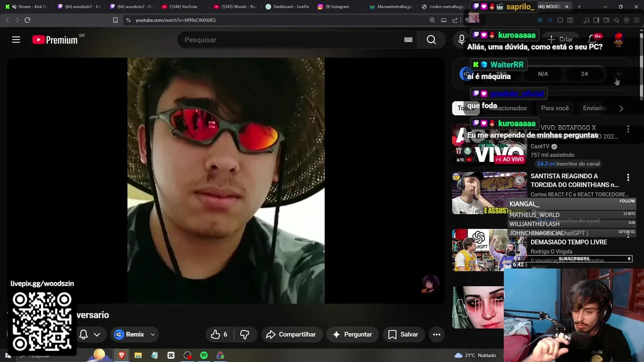644x362 pixels.
Task: Switch to first (64) woodszin7 Twitch tab
Action: [x=78, y=7]
